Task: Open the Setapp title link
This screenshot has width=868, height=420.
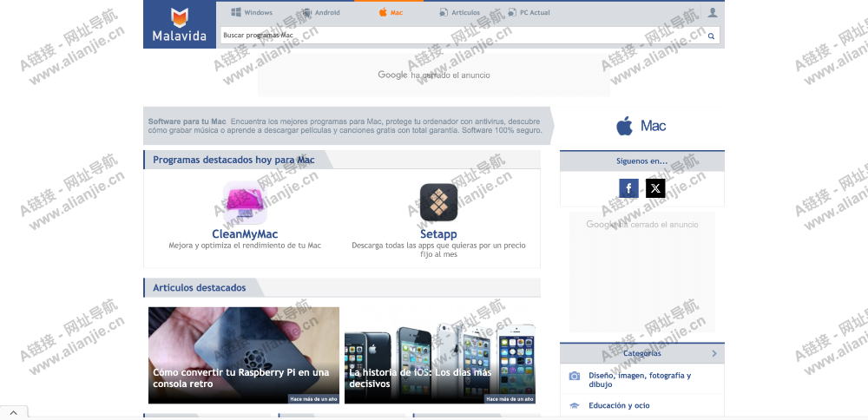Action: coord(438,234)
